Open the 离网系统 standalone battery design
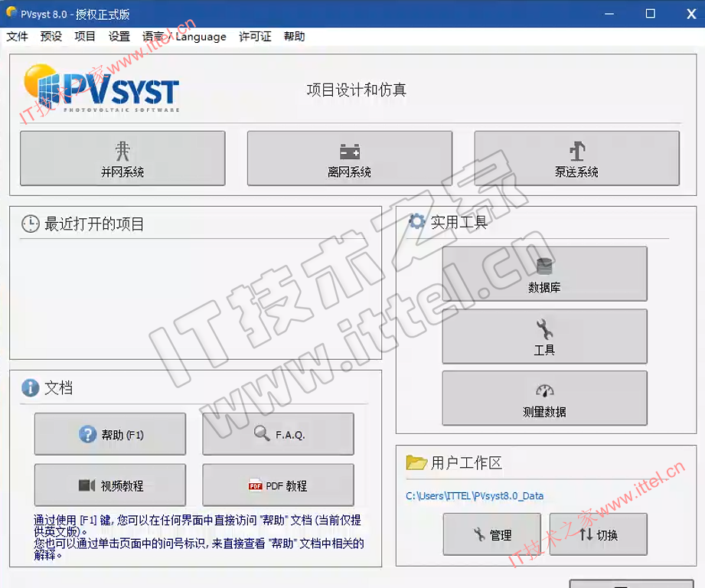The height and width of the screenshot is (588, 705). coord(349,158)
